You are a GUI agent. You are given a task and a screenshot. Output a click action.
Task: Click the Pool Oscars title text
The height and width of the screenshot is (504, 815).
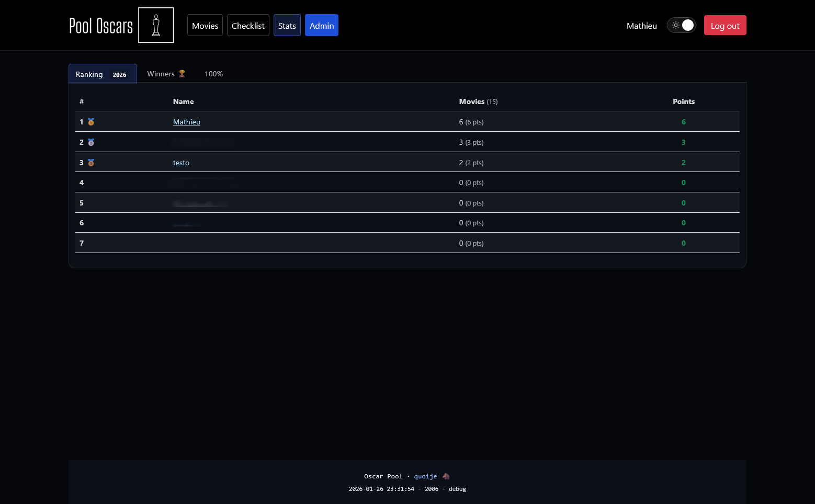click(x=101, y=26)
